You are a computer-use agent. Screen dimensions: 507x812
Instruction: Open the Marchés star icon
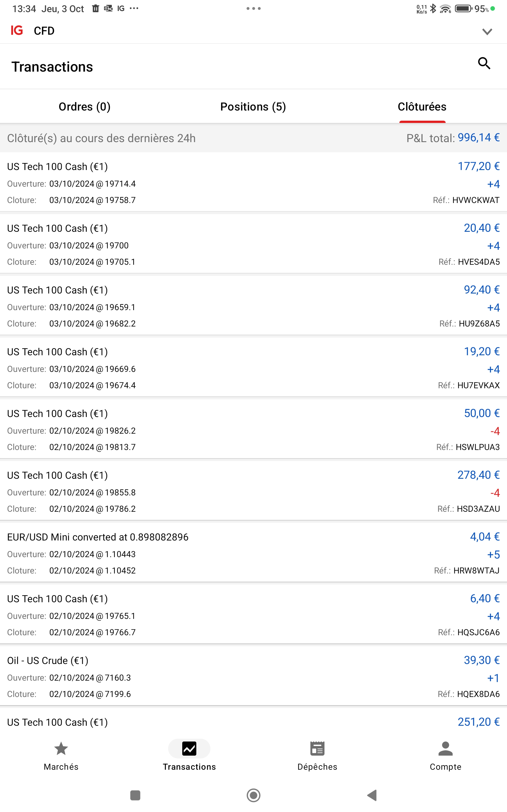pos(61,749)
